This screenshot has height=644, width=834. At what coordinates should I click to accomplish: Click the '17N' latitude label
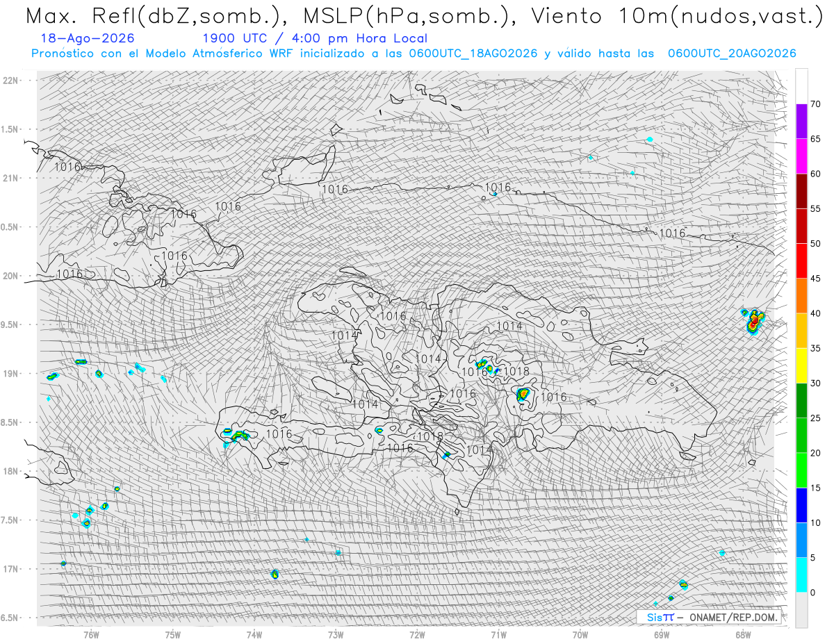[x=10, y=569]
